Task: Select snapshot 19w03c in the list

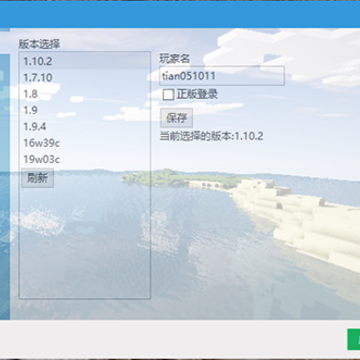Action: tap(85, 159)
